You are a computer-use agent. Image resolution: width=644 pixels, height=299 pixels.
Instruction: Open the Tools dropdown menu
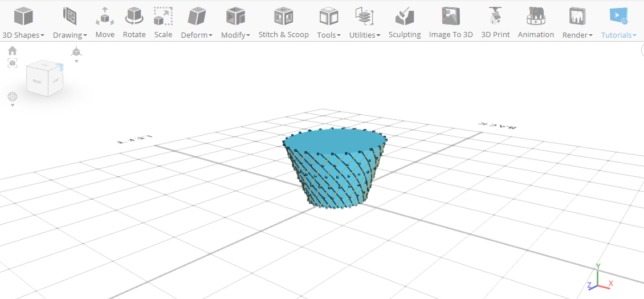pyautogui.click(x=329, y=23)
